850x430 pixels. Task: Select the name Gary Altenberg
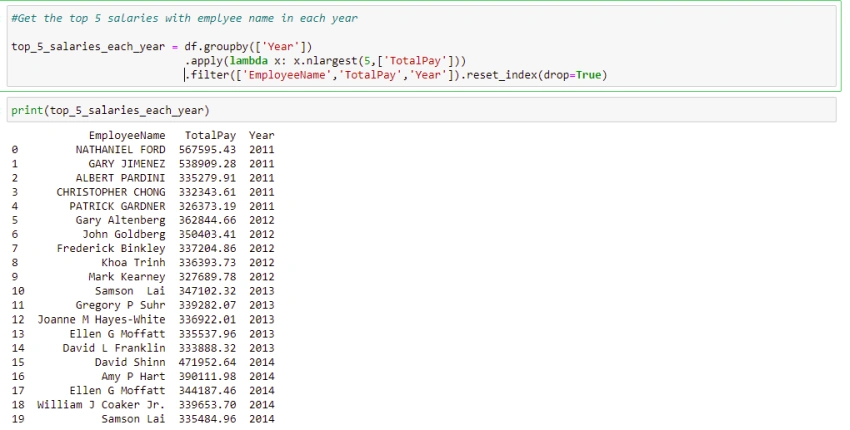click(x=120, y=220)
